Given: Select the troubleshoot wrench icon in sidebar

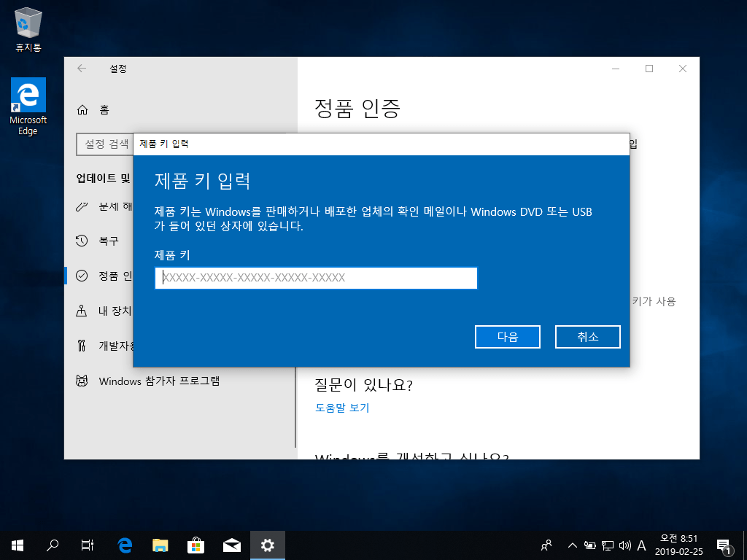Looking at the screenshot, I should pyautogui.click(x=82, y=206).
